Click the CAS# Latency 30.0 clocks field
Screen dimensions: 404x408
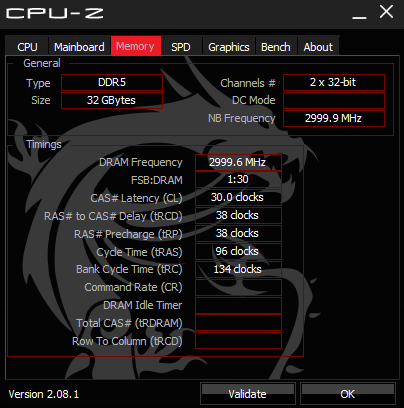click(238, 197)
